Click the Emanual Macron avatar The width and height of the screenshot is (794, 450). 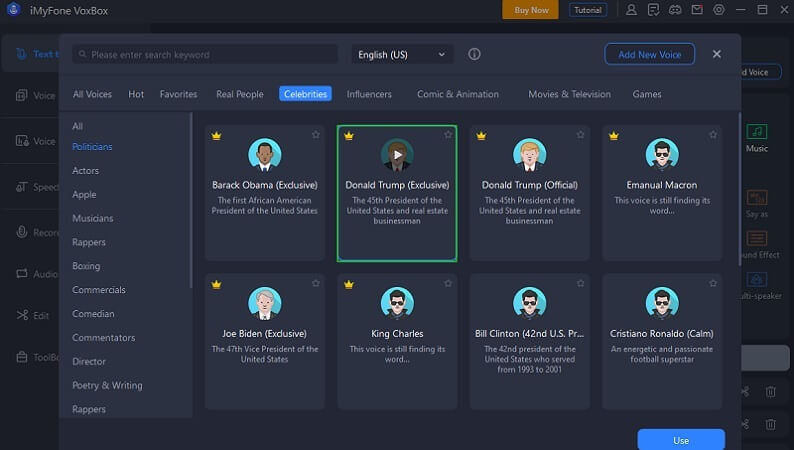[662, 154]
